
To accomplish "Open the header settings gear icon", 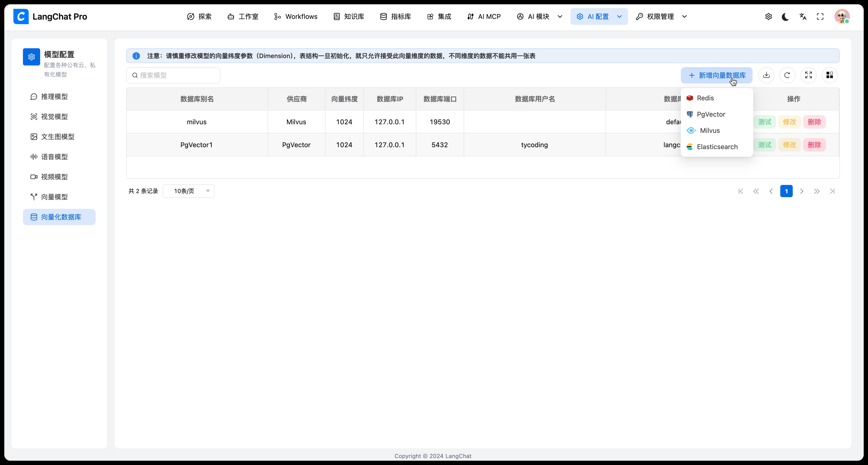I will point(769,16).
